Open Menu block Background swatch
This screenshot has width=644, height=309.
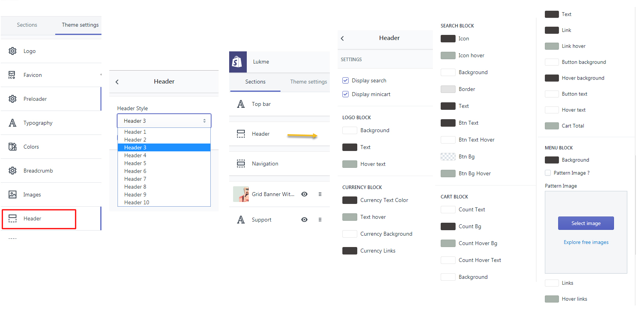[x=552, y=160]
